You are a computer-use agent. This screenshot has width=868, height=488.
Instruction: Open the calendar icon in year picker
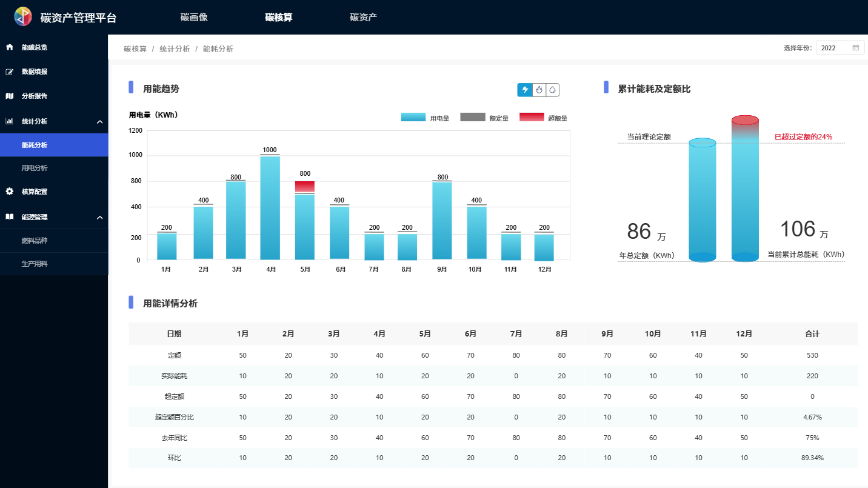(x=856, y=48)
